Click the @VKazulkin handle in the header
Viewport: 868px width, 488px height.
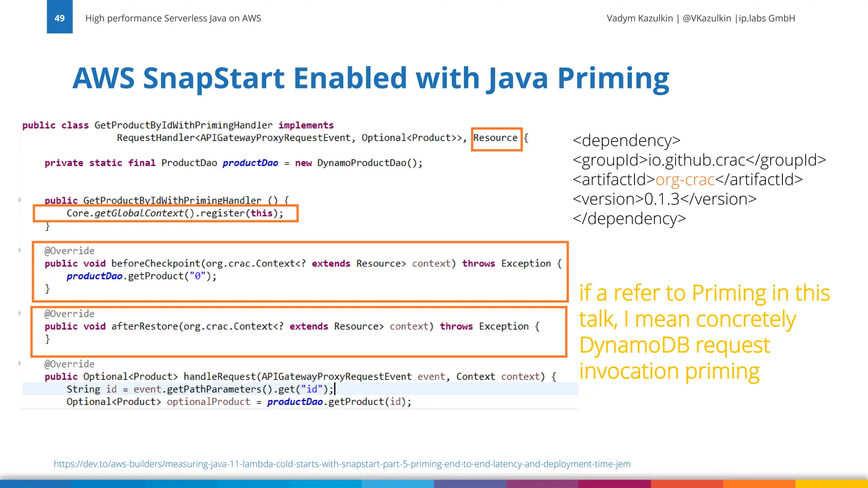pyautogui.click(x=707, y=18)
